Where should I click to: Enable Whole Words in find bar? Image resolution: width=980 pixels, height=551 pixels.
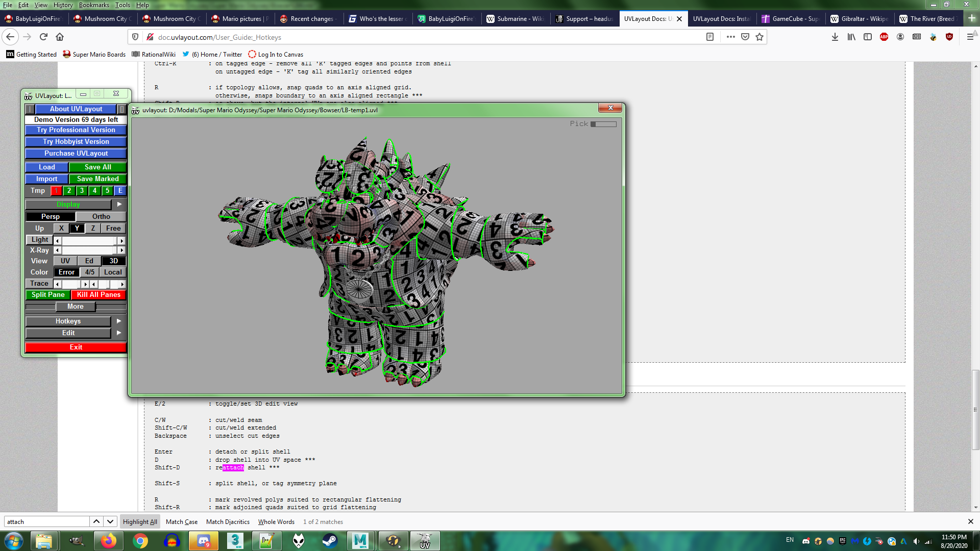click(276, 521)
